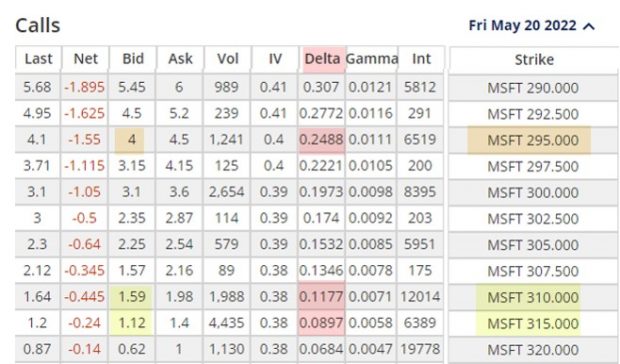Open the Fri May 20 2022 expiration date
The width and height of the screenshot is (620, 364).
[x=522, y=26]
